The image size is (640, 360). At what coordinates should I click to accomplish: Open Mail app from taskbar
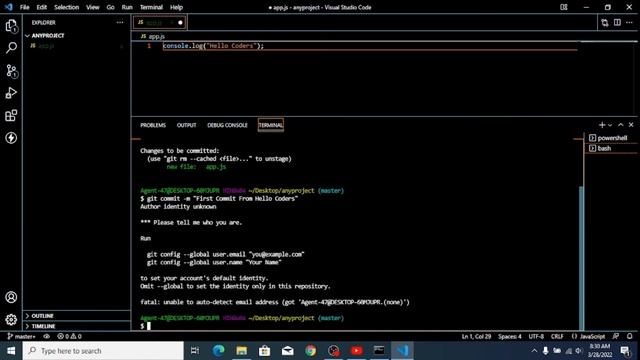click(x=287, y=351)
